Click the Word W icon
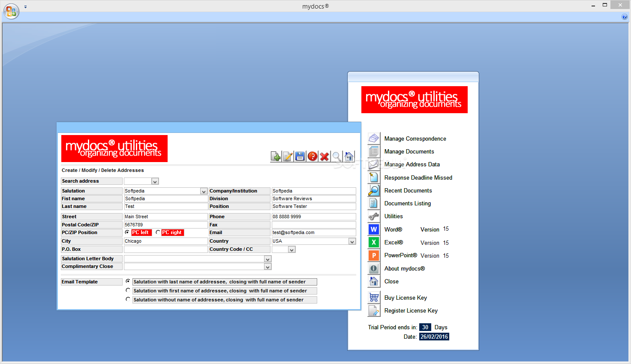 pos(374,229)
